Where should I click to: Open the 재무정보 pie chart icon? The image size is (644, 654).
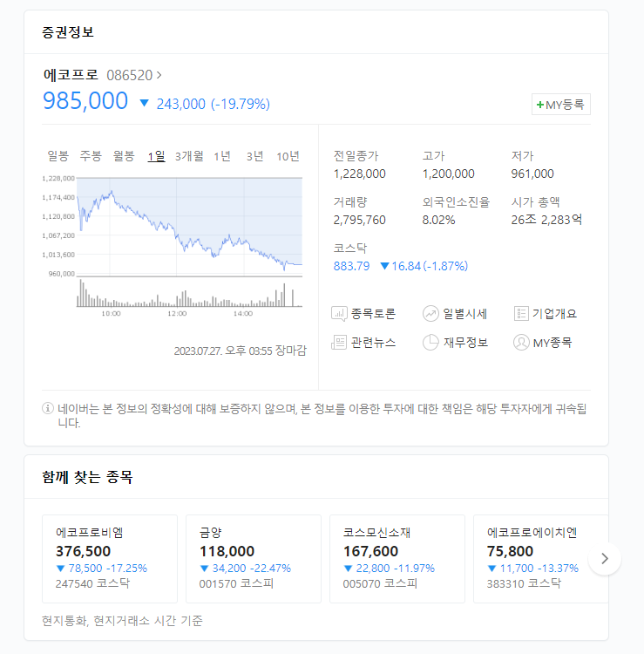click(x=430, y=343)
